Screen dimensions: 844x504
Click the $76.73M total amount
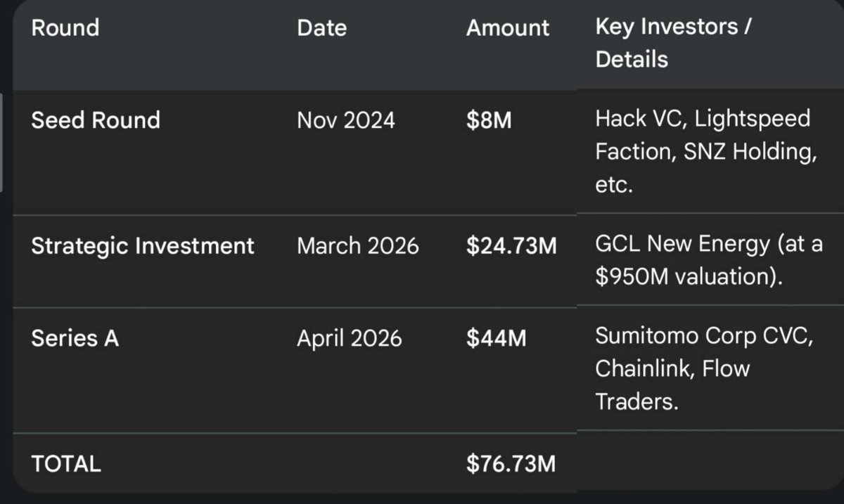pyautogui.click(x=511, y=463)
